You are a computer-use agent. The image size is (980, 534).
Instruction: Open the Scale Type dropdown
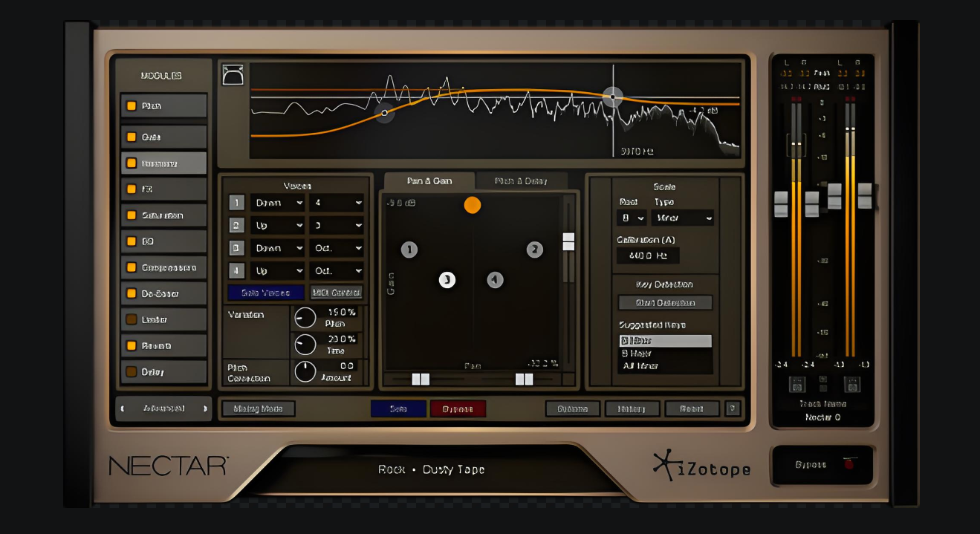pyautogui.click(x=683, y=218)
